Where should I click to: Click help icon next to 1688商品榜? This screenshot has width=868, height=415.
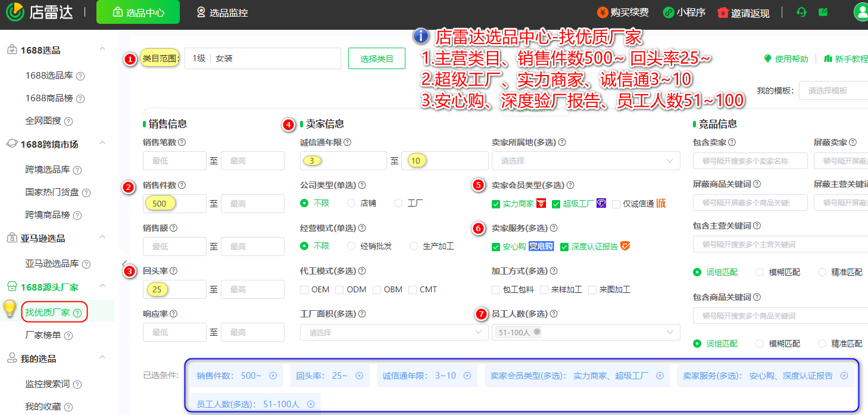[80, 99]
